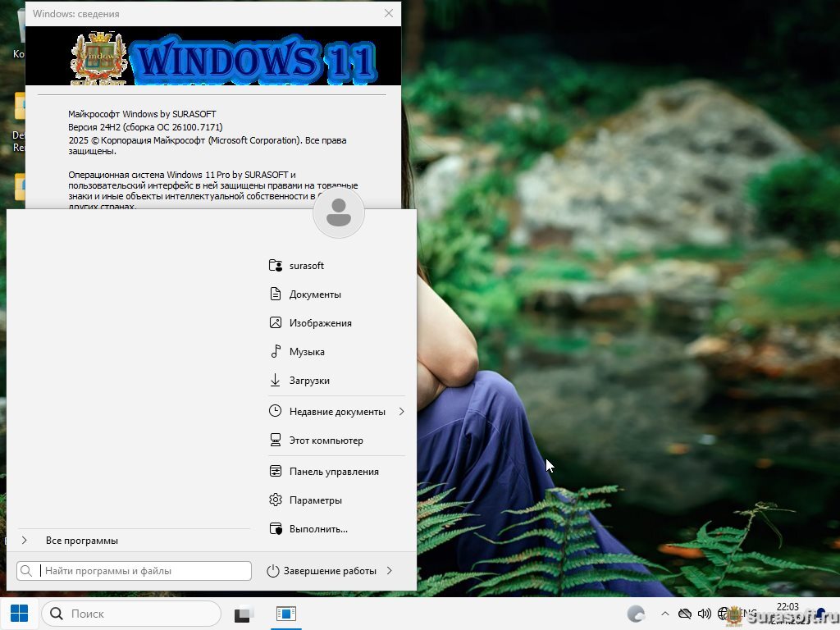Click the Недавние документы clock icon

(x=276, y=412)
